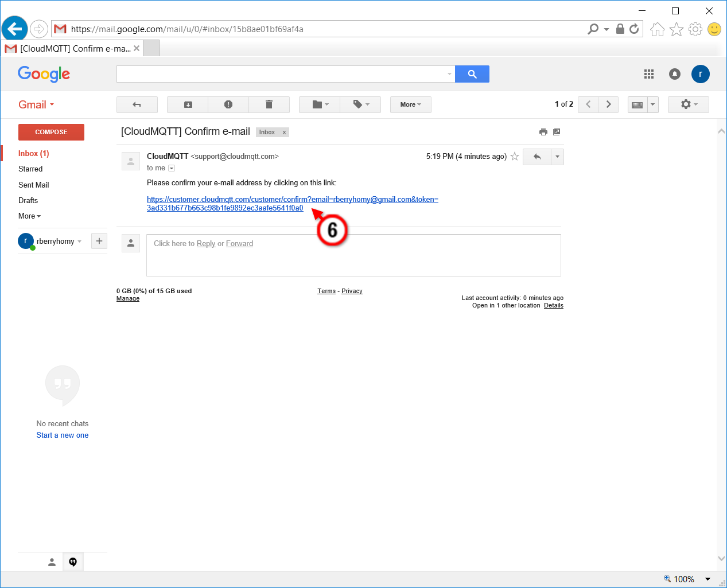
Task: Open the Google apps grid
Action: pos(649,74)
